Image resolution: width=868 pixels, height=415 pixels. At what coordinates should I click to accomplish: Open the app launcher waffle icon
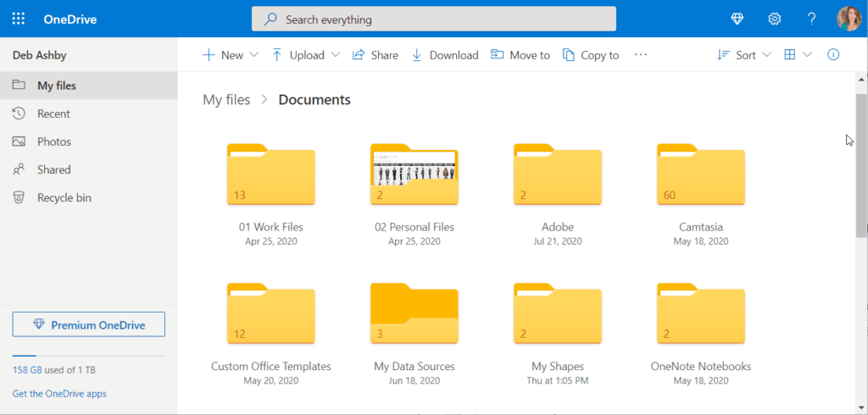coord(19,19)
